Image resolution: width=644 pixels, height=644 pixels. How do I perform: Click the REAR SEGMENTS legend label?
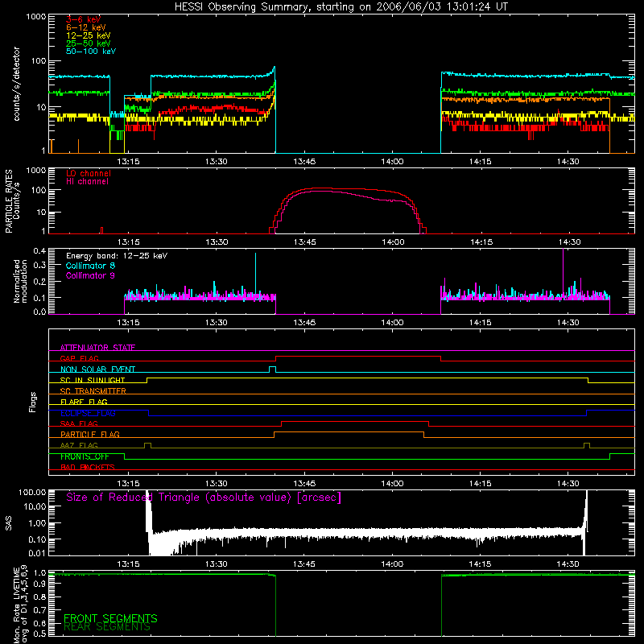point(107,627)
